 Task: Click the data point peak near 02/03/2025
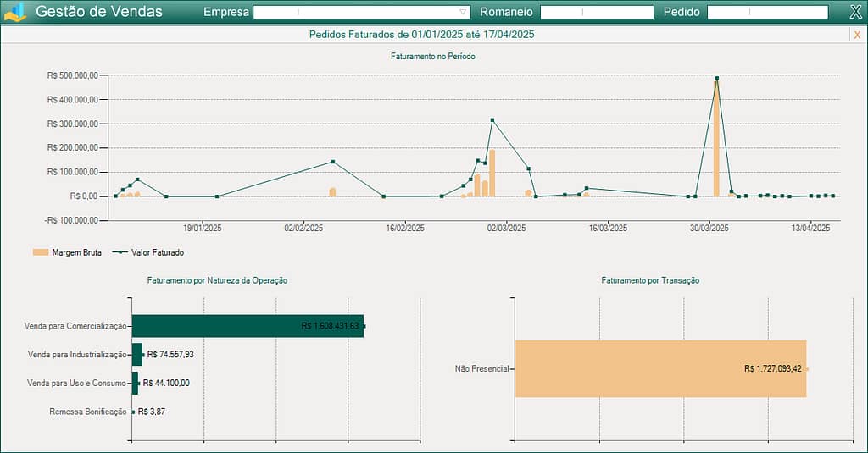(492, 120)
